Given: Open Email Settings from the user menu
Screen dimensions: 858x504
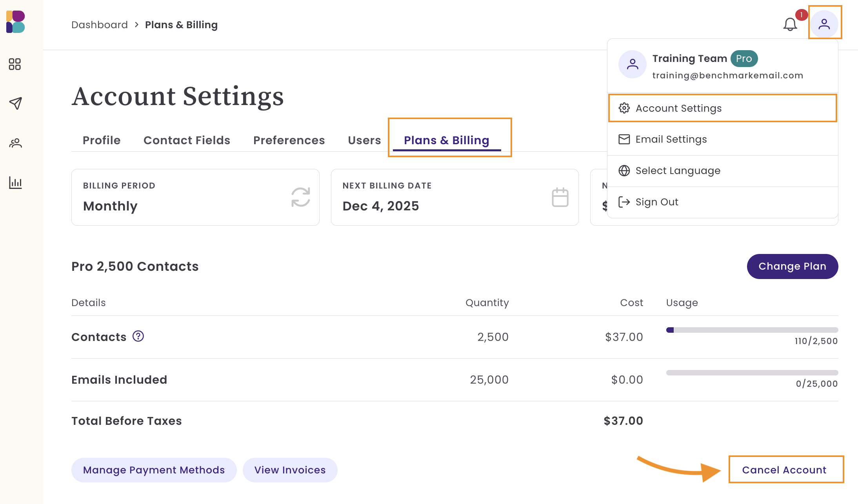Looking at the screenshot, I should (x=671, y=139).
